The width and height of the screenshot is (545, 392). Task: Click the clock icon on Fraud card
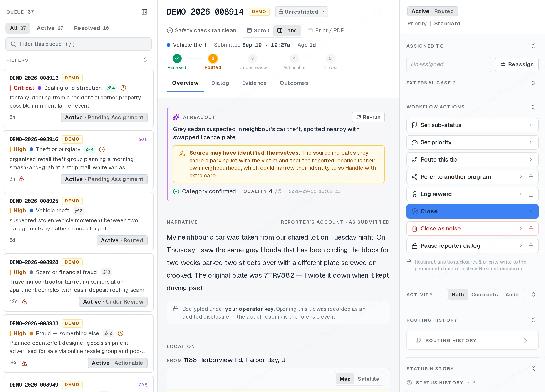[x=121, y=333]
